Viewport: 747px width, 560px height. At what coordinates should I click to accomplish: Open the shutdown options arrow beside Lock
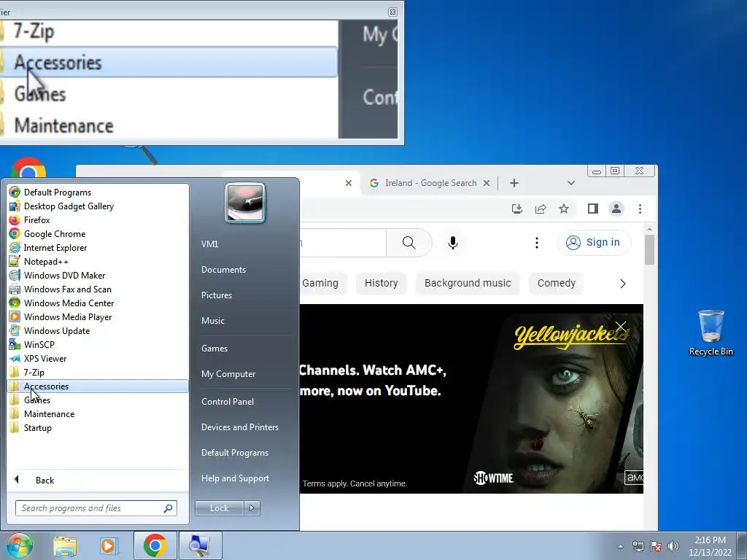click(252, 508)
